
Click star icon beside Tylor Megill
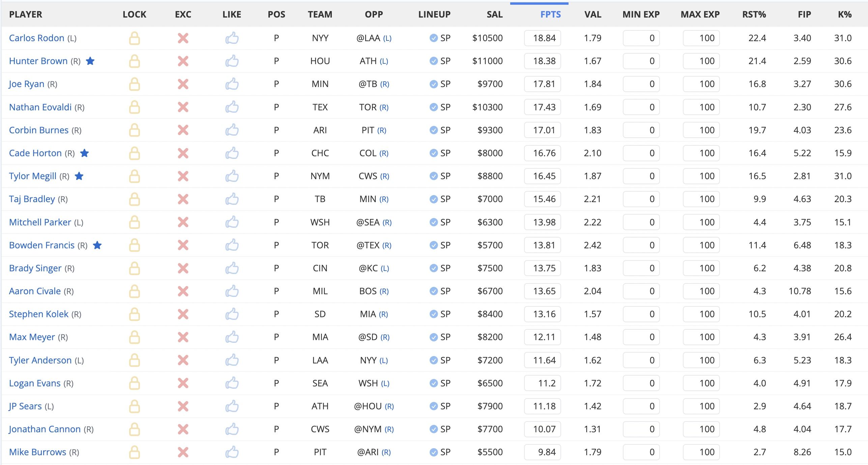(x=79, y=176)
